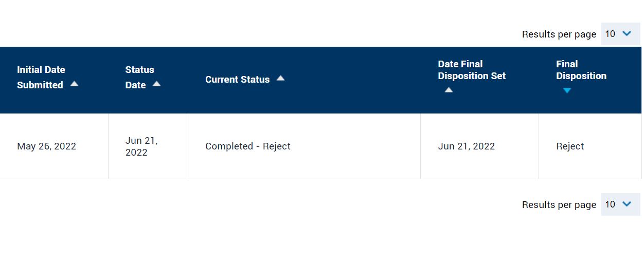Screen dimensions: 644x265
Task: Click sort arrow under Date Final Disposition Set
Action: pyautogui.click(x=449, y=90)
